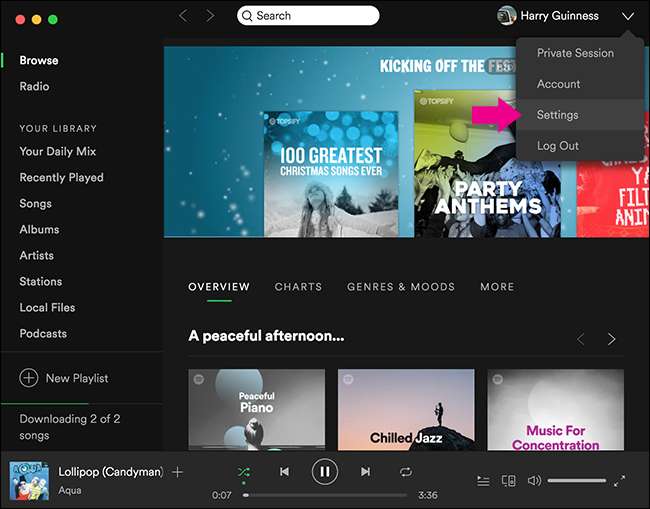Click the Lollipop (Candyman) song title
Image resolution: width=650 pixels, height=509 pixels.
(111, 472)
